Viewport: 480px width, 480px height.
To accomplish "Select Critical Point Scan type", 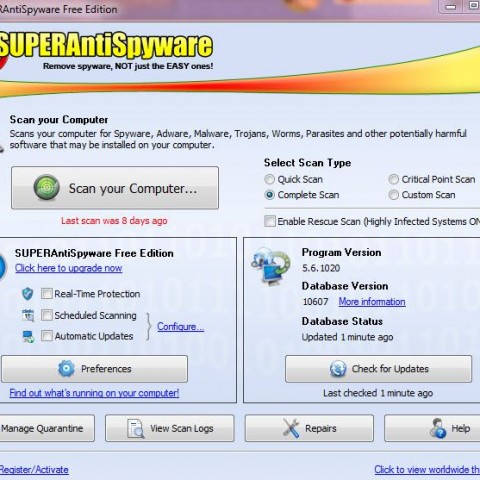I will click(393, 179).
